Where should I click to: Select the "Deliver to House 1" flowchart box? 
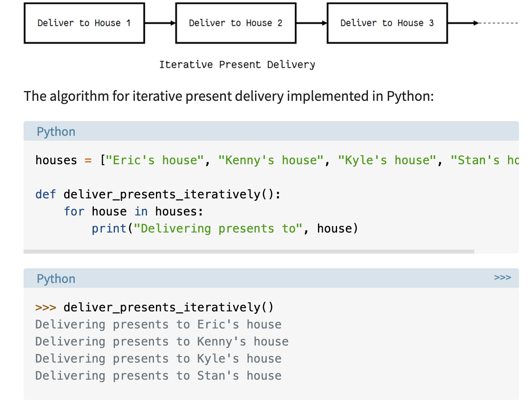point(84,23)
